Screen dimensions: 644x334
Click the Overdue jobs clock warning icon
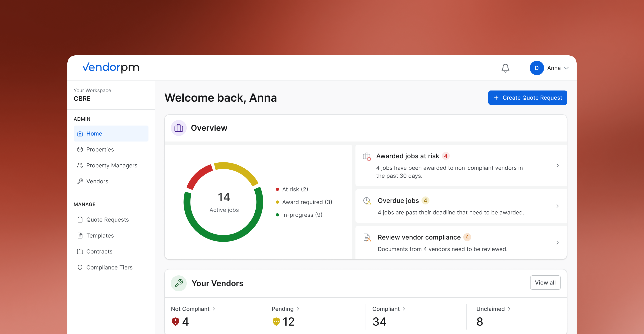pos(367,201)
